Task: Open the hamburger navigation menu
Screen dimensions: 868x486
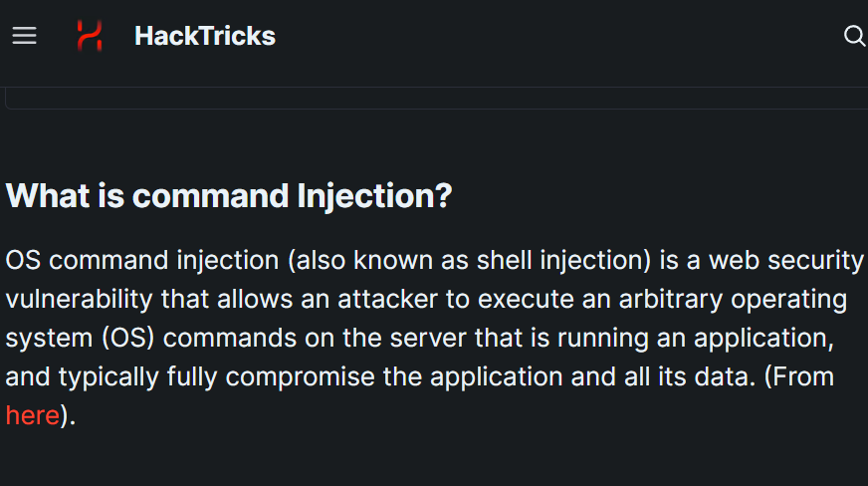Action: [x=24, y=36]
